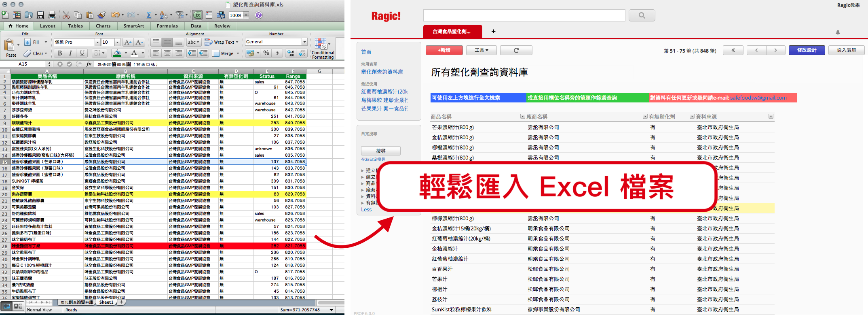The height and width of the screenshot is (315, 868).
Task: Click the Filter funnel icon
Action: tap(180, 15)
